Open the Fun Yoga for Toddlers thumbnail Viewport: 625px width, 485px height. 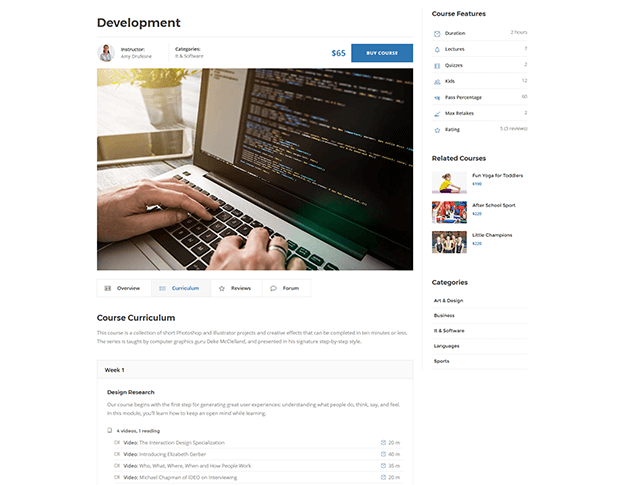coord(449,181)
